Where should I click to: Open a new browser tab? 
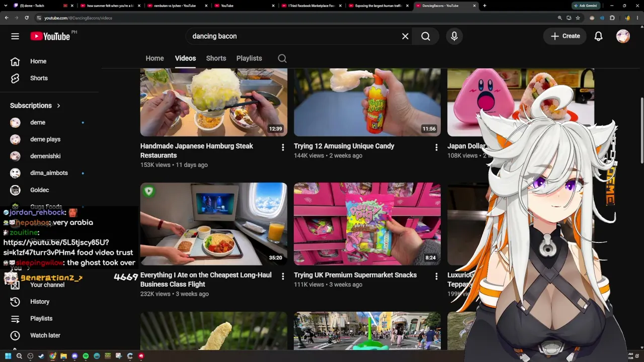(x=485, y=6)
